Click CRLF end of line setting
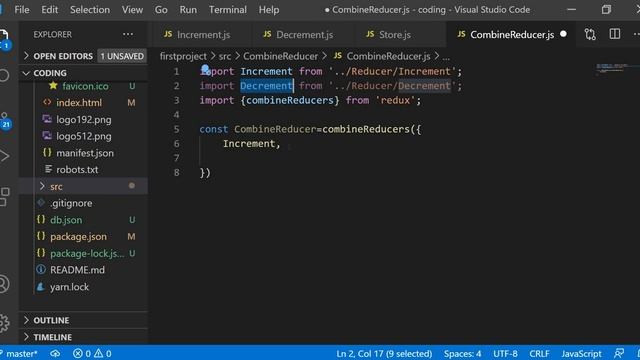Image resolution: width=640 pixels, height=360 pixels. tap(539, 353)
